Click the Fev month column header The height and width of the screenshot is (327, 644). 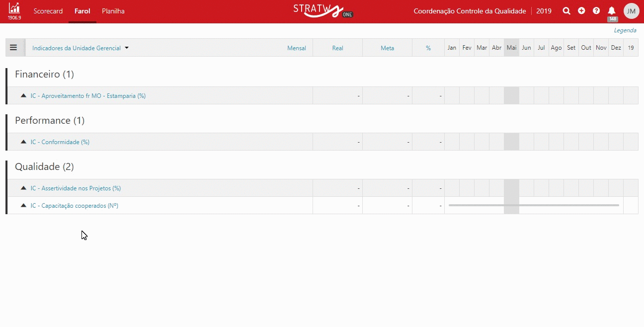click(x=467, y=48)
